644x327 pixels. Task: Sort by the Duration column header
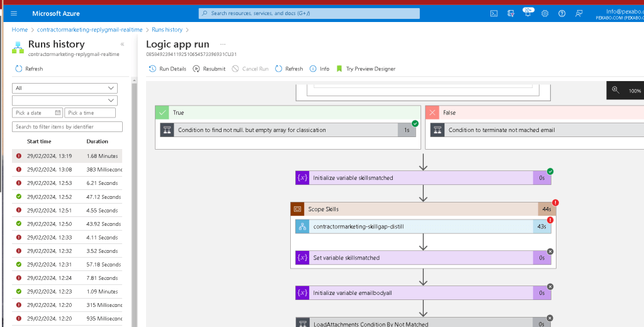(98, 141)
